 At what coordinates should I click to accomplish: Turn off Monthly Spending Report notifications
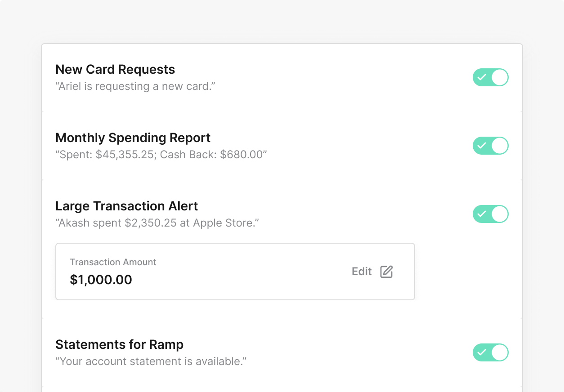pyautogui.click(x=490, y=146)
